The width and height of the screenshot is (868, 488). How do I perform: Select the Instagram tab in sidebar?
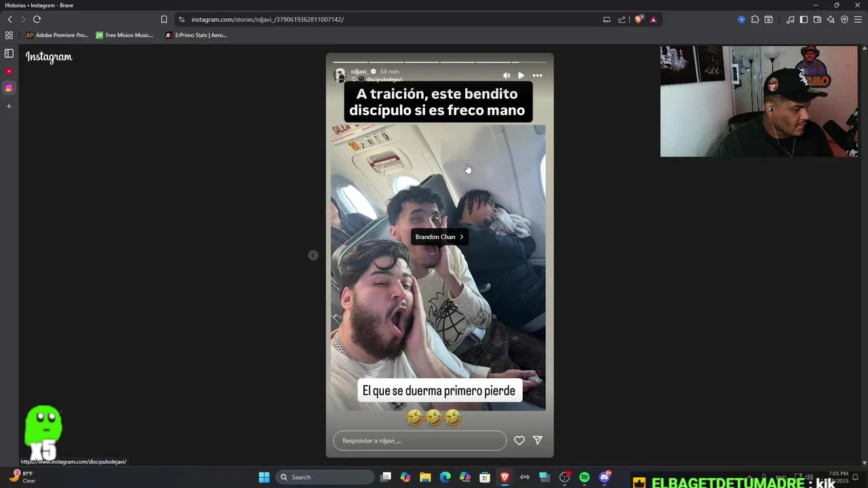tap(9, 87)
